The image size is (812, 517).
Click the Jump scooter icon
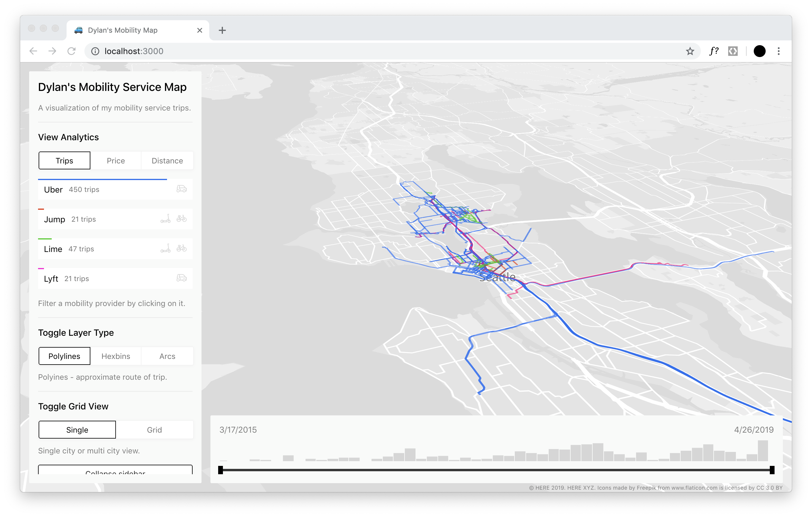coord(165,219)
